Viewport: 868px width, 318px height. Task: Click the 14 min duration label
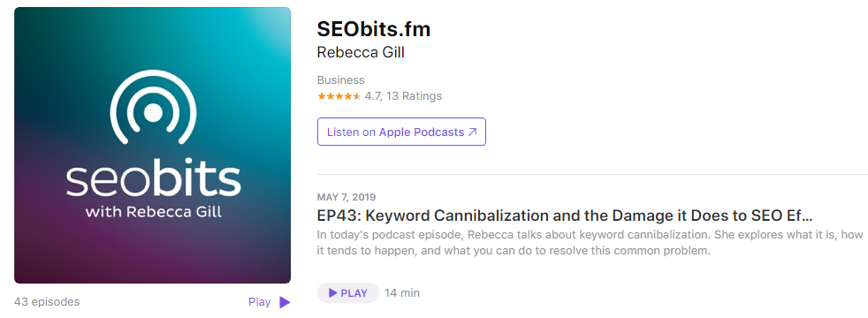(x=402, y=293)
